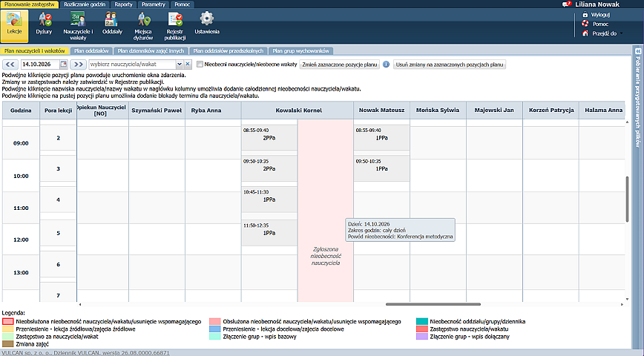The height and width of the screenshot is (356, 644).
Task: Click Nowak Mateusz lesson 09:50-10:35 1PPa
Action: (x=381, y=169)
